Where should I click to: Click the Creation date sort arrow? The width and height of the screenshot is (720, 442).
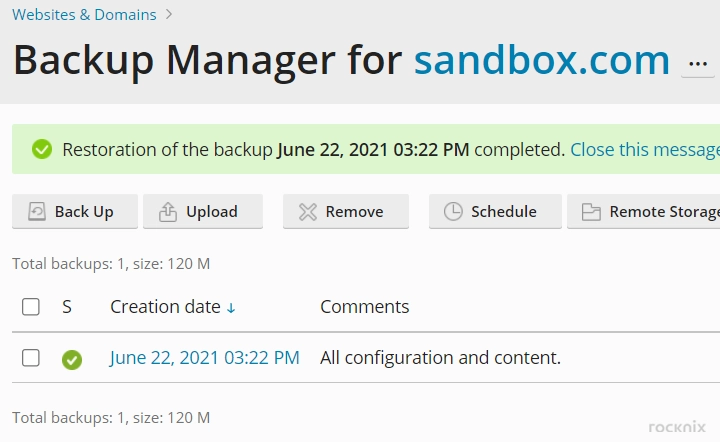pyautogui.click(x=231, y=308)
